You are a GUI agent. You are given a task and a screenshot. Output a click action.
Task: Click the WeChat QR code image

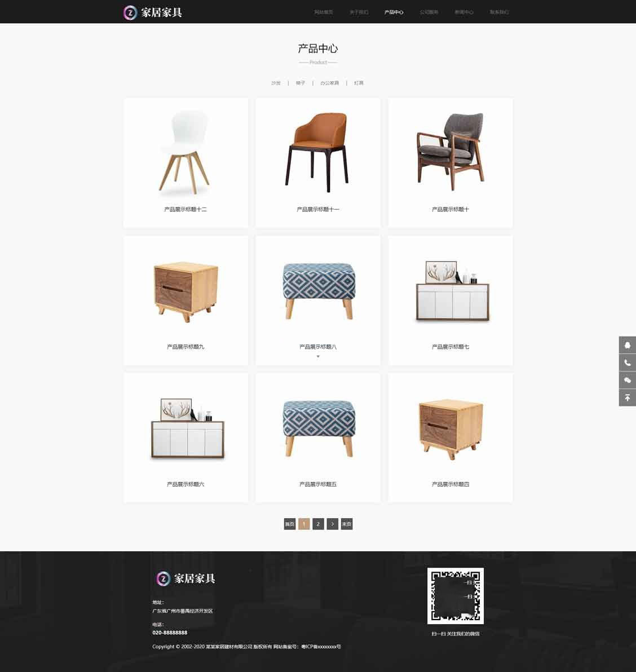pos(455,596)
